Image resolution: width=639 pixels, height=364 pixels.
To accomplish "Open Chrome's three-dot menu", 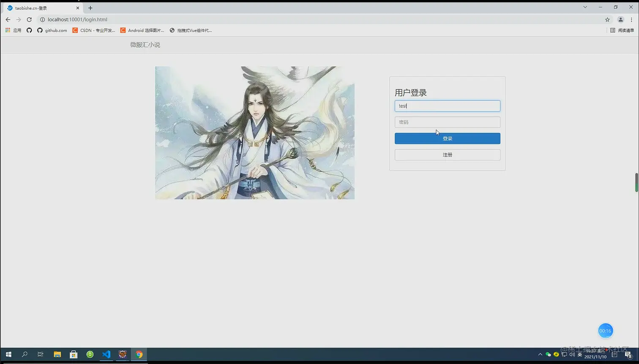I will click(631, 19).
